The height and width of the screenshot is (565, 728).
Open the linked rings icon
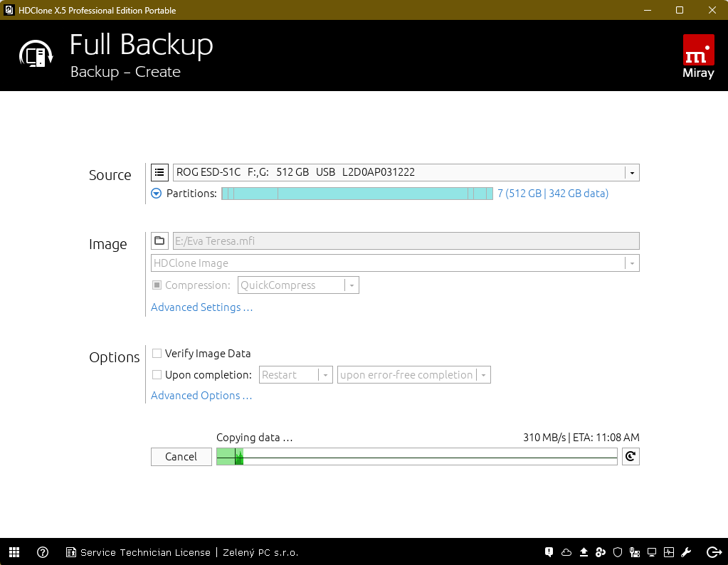point(601,552)
